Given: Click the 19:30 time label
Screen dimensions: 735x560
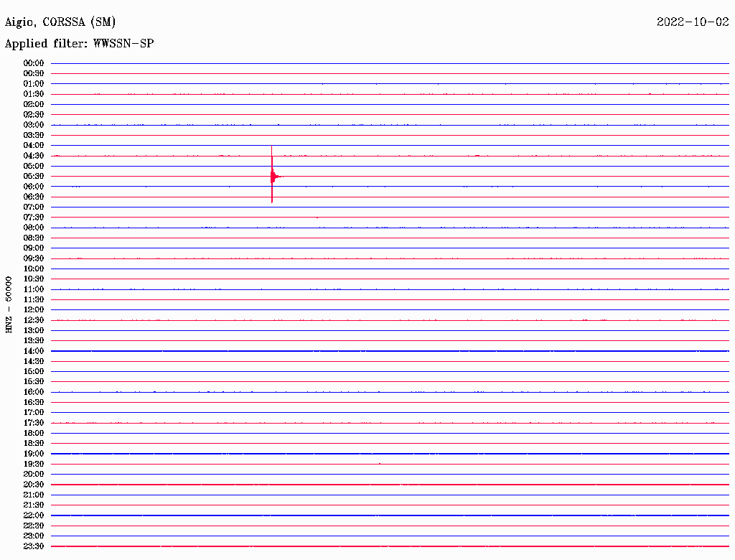Looking at the screenshot, I should tap(34, 464).
